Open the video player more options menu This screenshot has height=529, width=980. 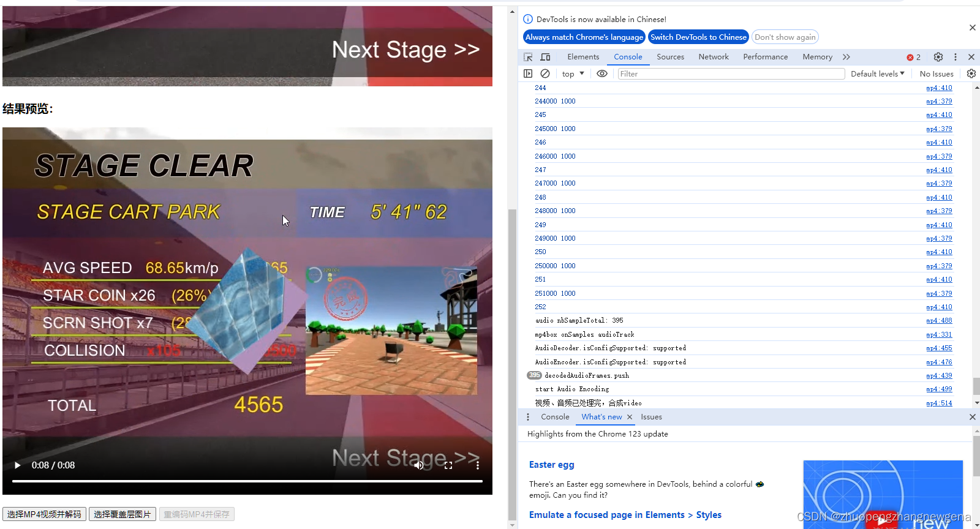click(478, 465)
